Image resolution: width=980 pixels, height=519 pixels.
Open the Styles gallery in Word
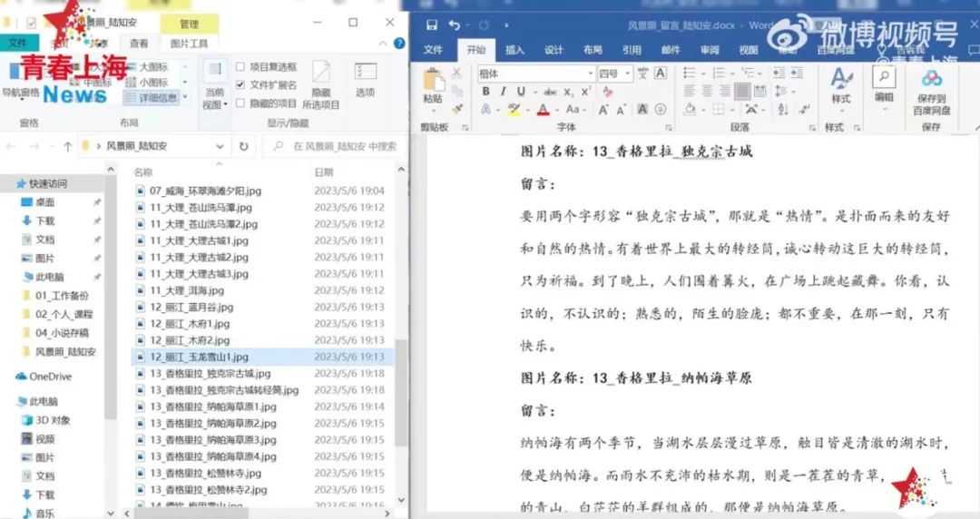[x=840, y=87]
